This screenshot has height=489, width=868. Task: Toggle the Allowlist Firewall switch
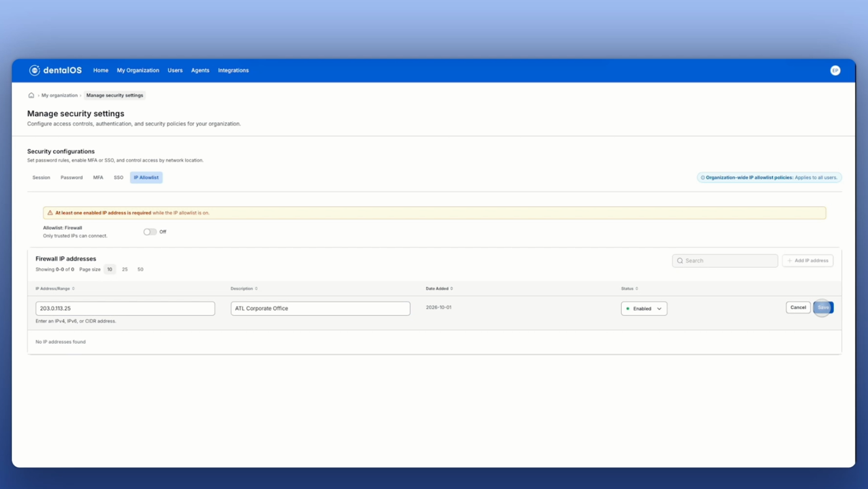point(150,232)
